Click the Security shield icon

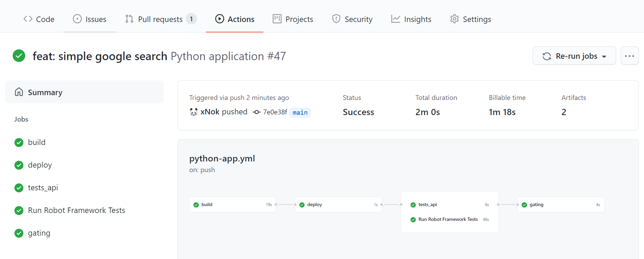pyautogui.click(x=336, y=19)
